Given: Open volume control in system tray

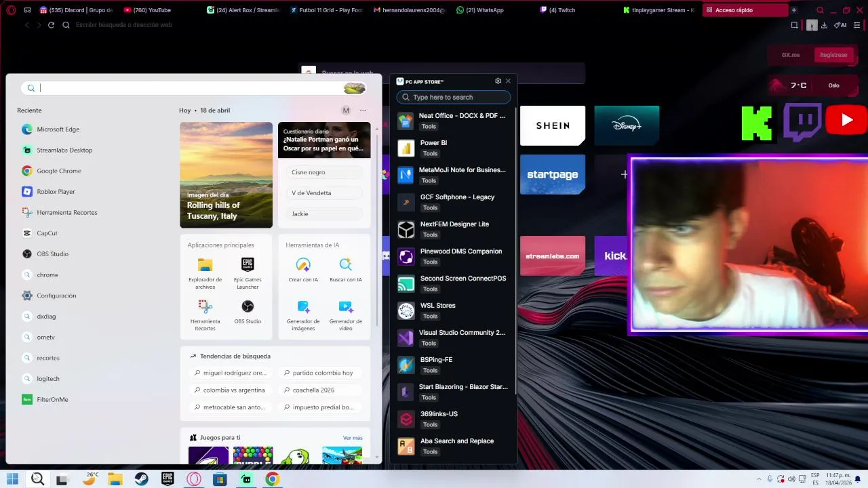Looking at the screenshot, I should click(791, 479).
